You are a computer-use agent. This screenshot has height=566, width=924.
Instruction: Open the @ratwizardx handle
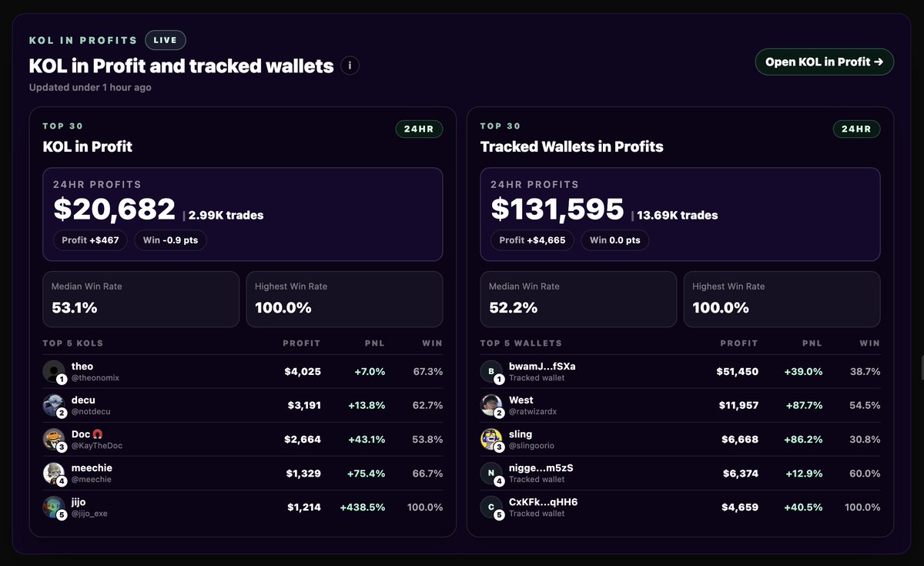pos(533,412)
